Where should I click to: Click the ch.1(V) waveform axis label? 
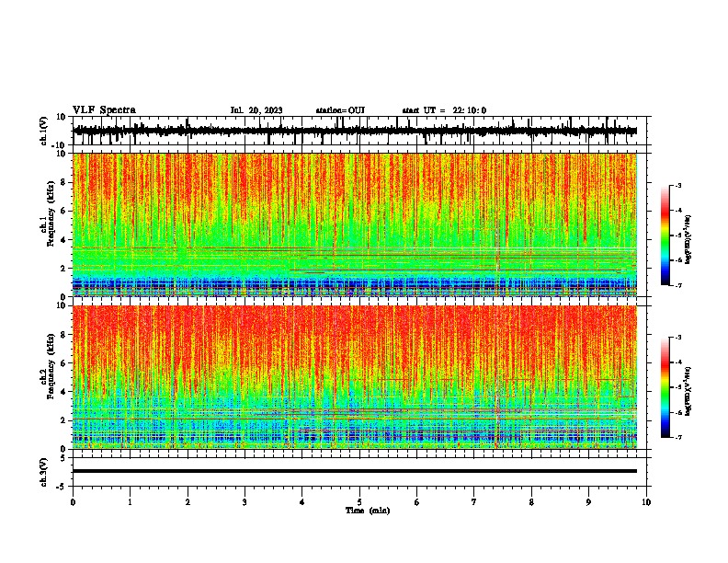point(44,131)
